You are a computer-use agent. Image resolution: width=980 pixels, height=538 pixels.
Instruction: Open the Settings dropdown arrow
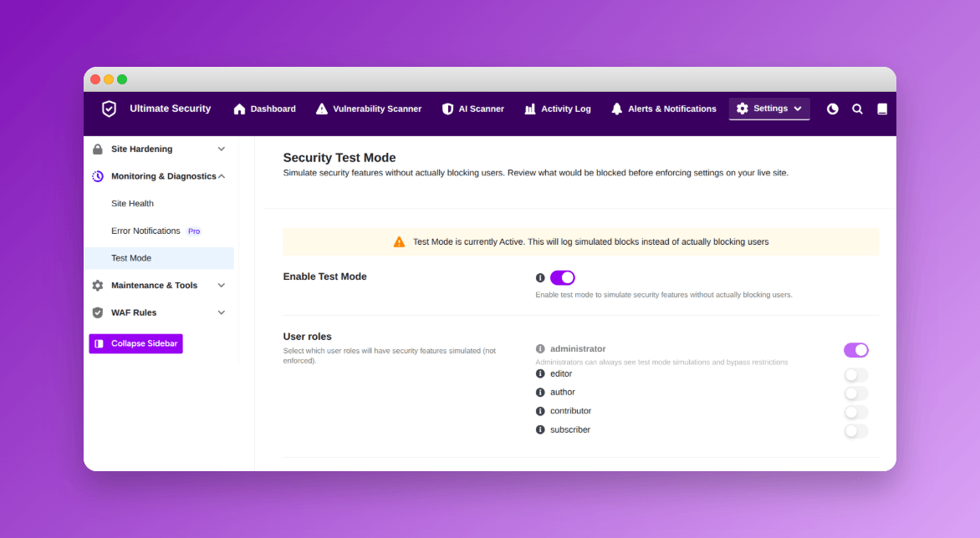798,109
